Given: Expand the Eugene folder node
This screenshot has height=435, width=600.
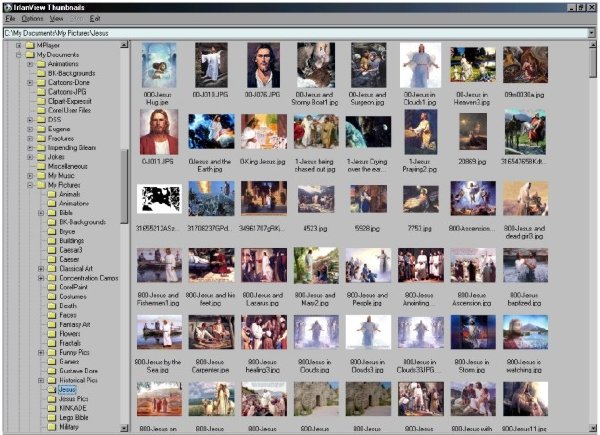Looking at the screenshot, I should [x=30, y=129].
